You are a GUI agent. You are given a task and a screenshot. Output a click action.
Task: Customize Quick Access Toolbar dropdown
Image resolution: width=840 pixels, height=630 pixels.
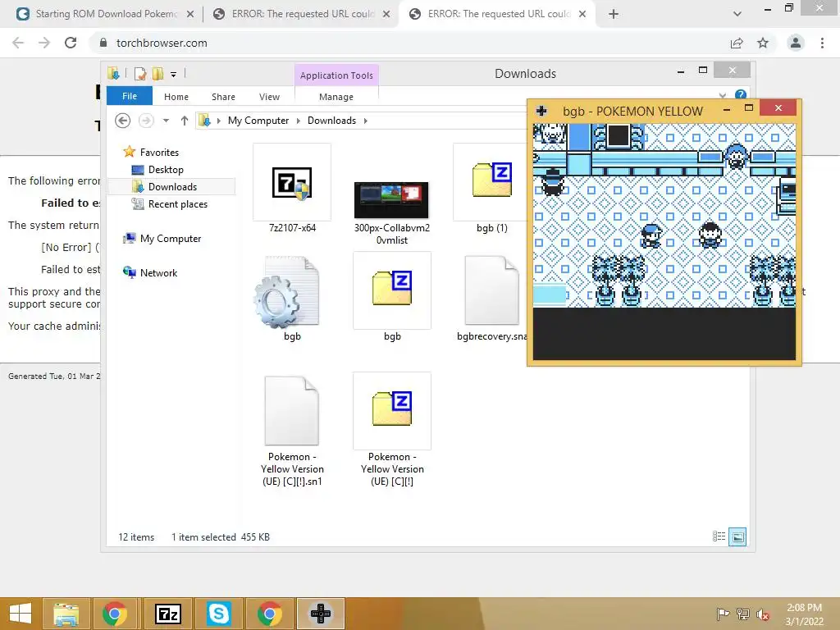[x=174, y=75]
